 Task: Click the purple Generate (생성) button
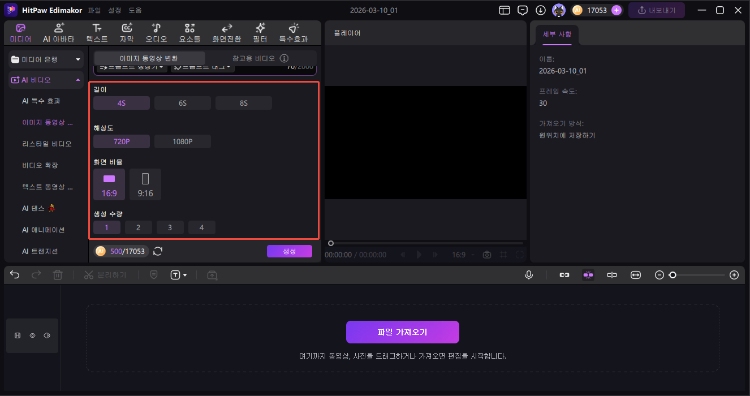coord(289,251)
